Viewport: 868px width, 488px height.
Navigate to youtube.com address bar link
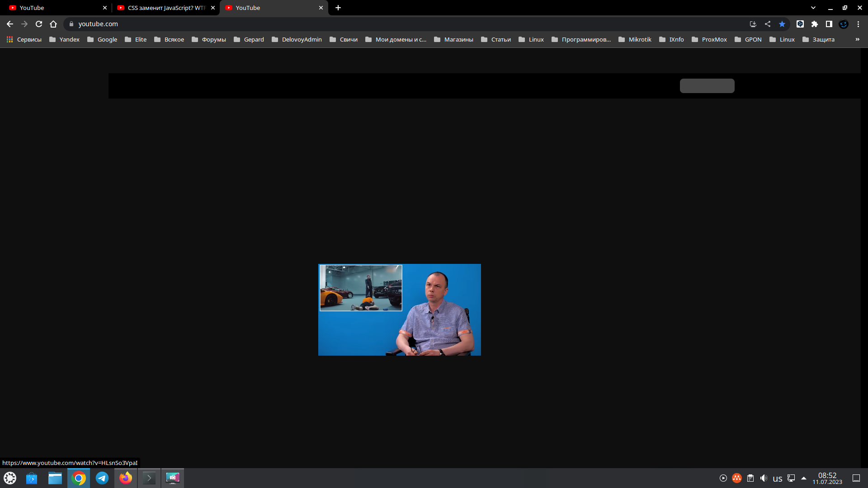click(x=99, y=24)
